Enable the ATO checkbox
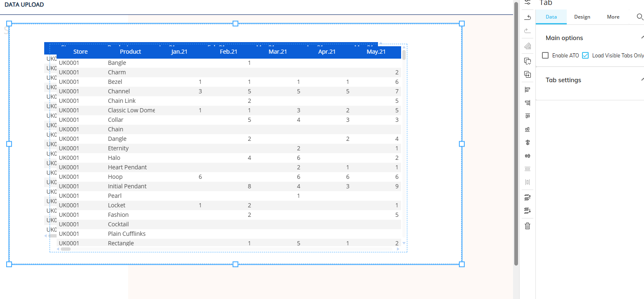644x299 pixels. coord(545,55)
